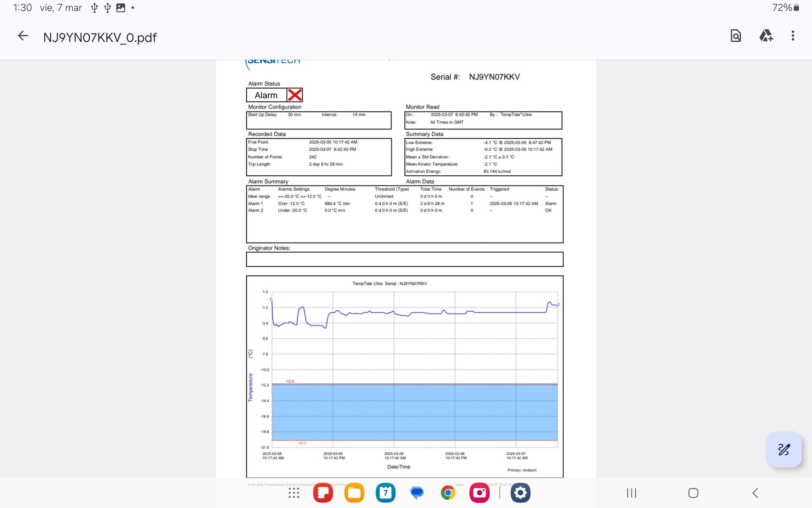Screen dimensions: 812x508
Task: Tap the Date/Time axis label
Action: (399, 467)
